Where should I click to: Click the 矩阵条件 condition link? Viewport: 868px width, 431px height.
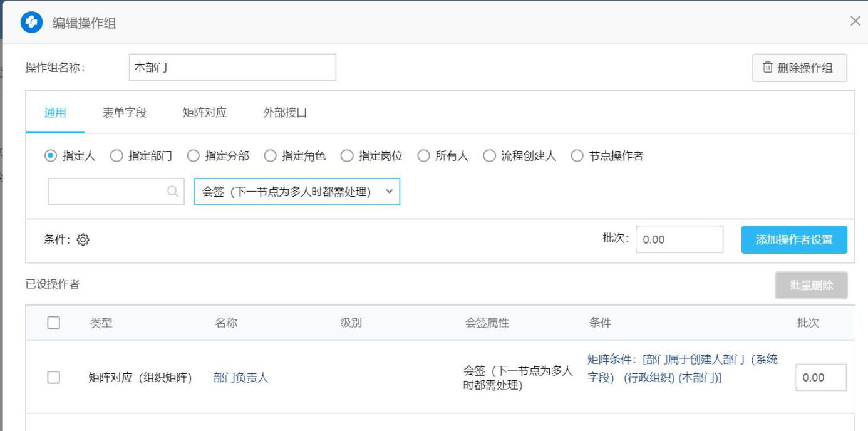coord(681,368)
